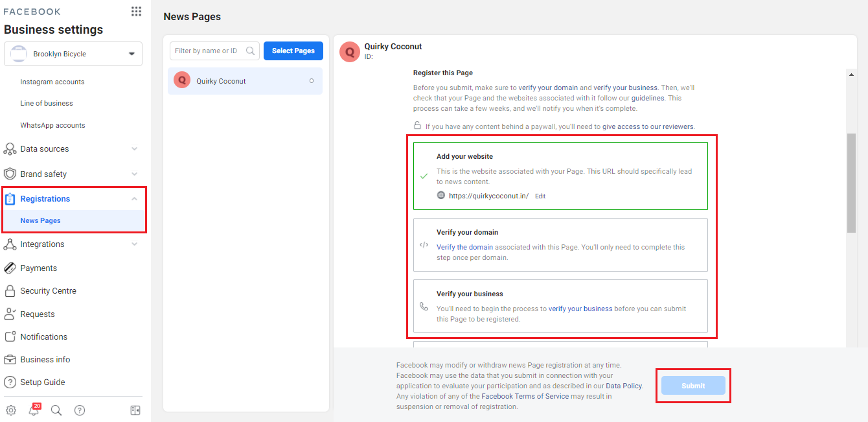Image resolution: width=868 pixels, height=422 pixels.
Task: Open Facebook Terms of Service link
Action: [525, 396]
